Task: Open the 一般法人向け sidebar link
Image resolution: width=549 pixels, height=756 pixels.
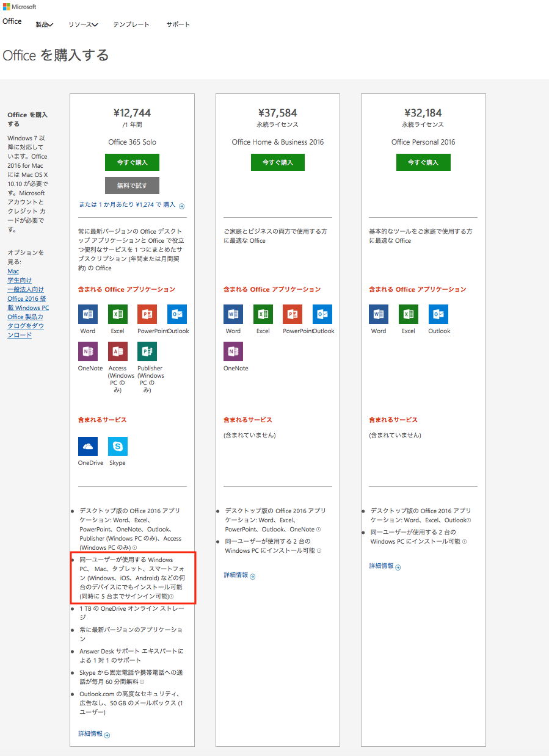Action: 26,289
